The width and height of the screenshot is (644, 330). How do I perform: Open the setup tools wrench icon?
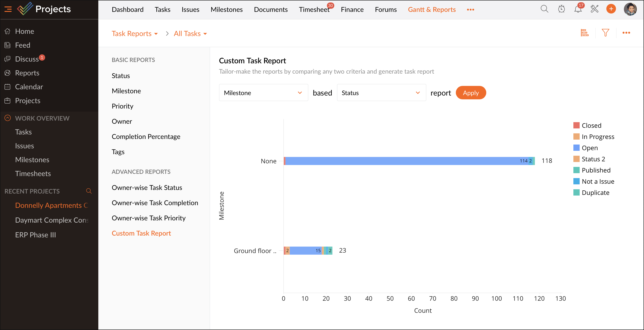click(x=594, y=9)
